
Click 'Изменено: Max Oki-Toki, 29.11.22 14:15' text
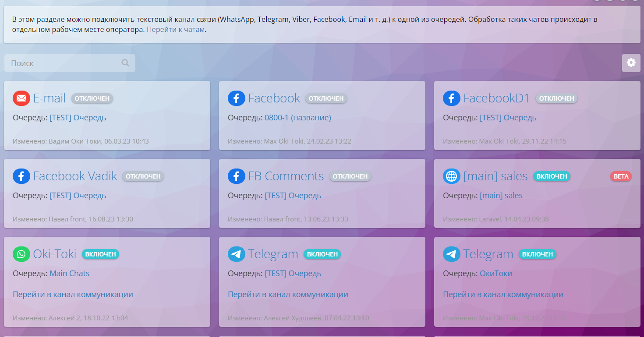point(505,141)
